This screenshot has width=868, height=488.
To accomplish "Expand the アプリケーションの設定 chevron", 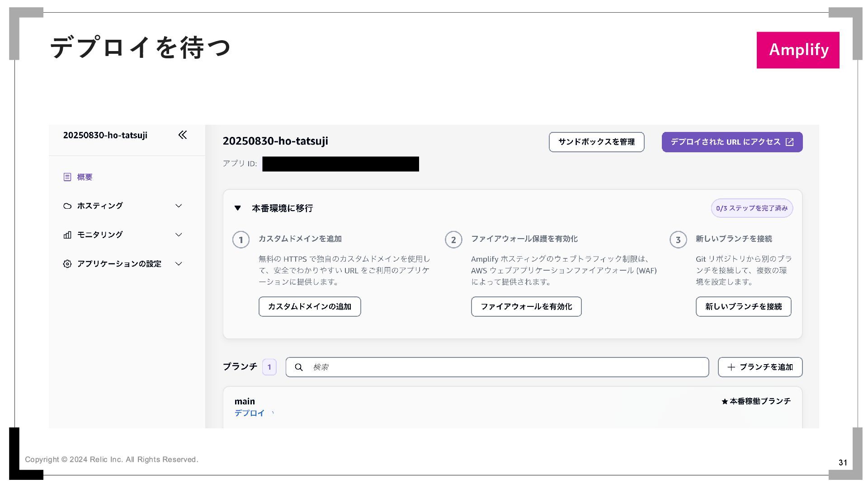I will [x=179, y=264].
